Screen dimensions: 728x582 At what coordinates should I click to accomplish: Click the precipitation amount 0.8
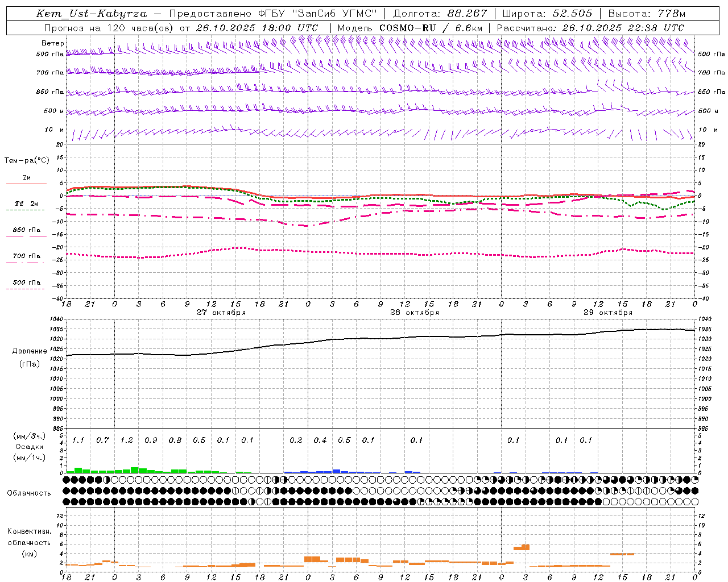(x=175, y=440)
